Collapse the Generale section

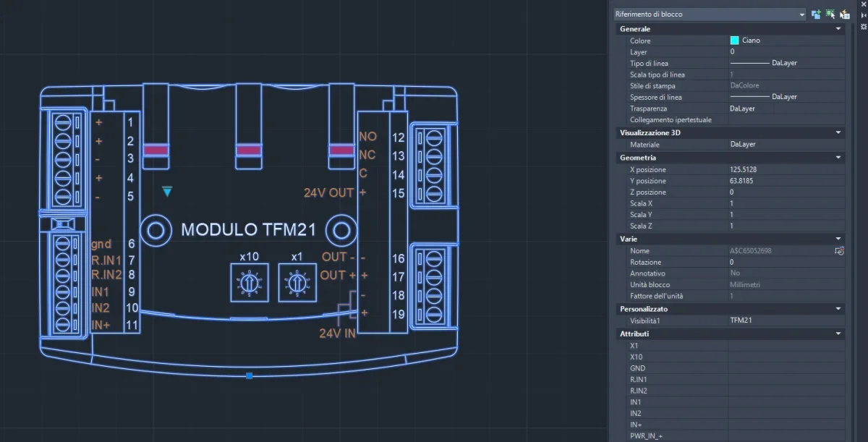tap(838, 29)
